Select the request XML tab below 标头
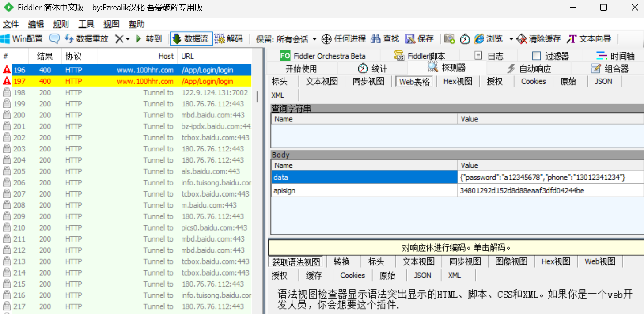Image resolution: width=644 pixels, height=314 pixels. (x=278, y=95)
